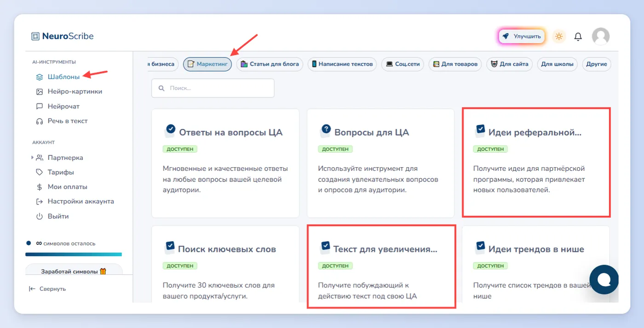Select Речь в текст tool

[x=62, y=121]
